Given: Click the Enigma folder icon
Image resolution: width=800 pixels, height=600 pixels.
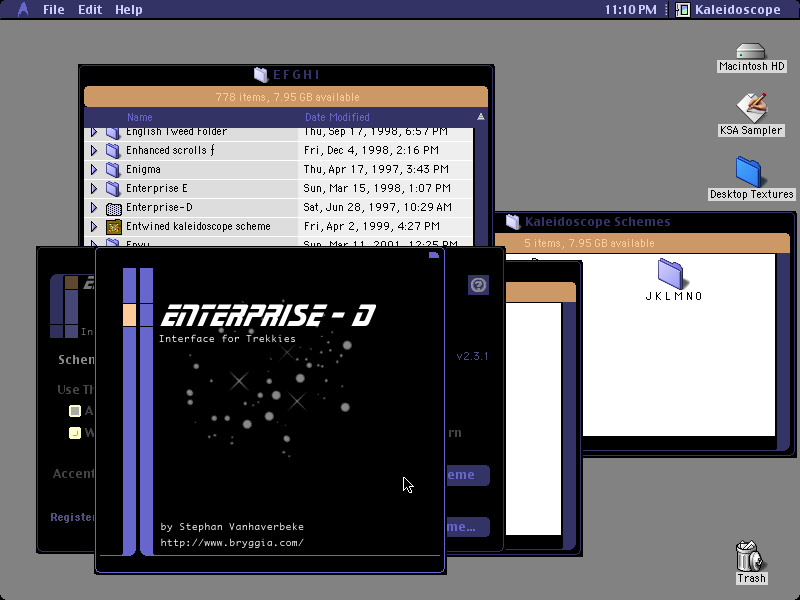Looking at the screenshot, I should pyautogui.click(x=113, y=169).
